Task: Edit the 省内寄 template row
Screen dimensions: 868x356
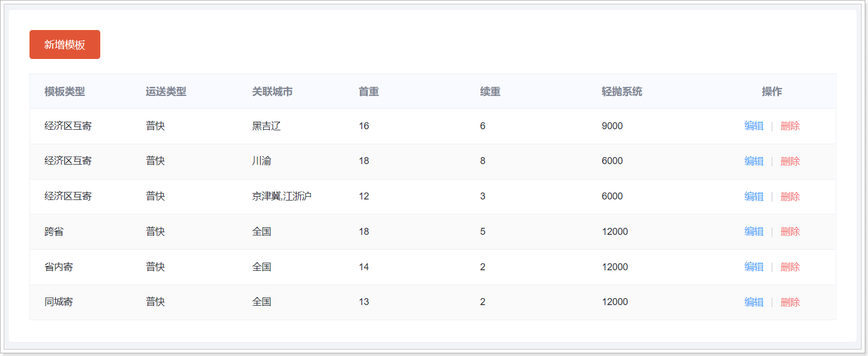Action: tap(754, 267)
